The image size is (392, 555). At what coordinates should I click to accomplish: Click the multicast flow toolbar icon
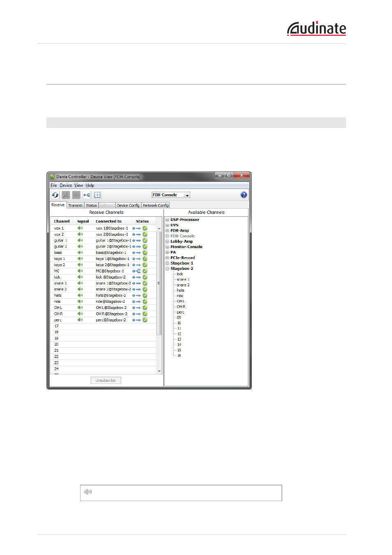(x=87, y=195)
